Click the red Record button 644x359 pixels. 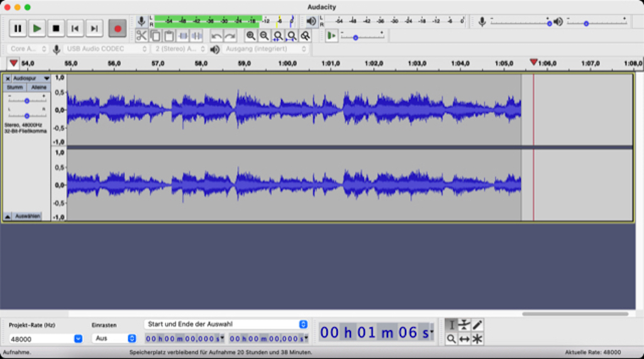pos(118,28)
